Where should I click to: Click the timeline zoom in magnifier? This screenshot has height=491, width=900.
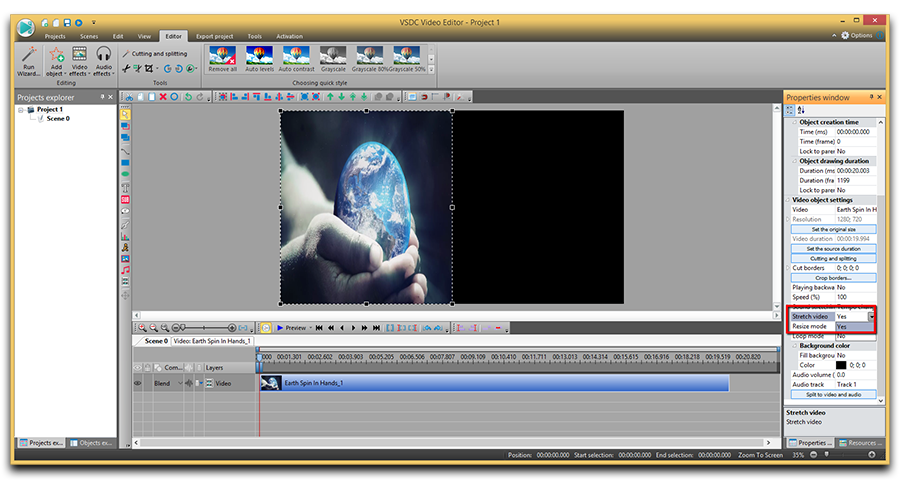142,328
